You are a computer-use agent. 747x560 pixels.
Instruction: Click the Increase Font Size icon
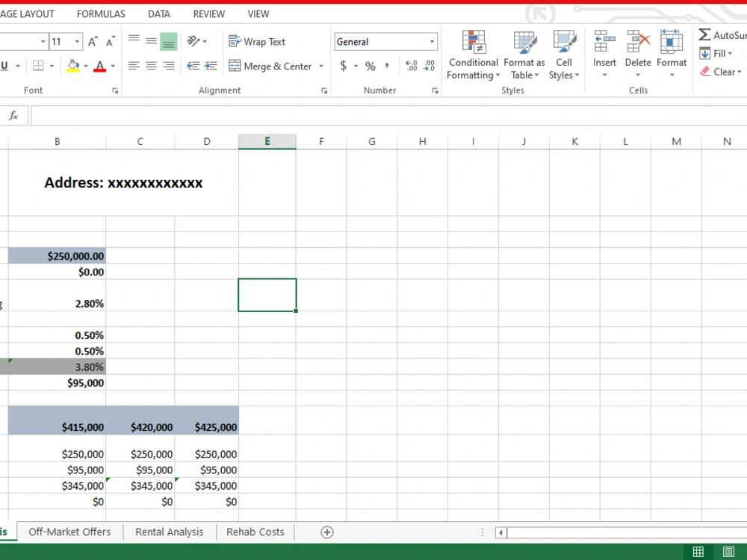(93, 42)
